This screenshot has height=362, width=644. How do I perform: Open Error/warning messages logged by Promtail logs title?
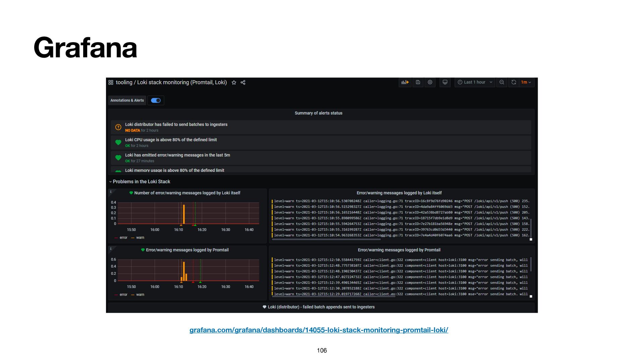tap(399, 250)
